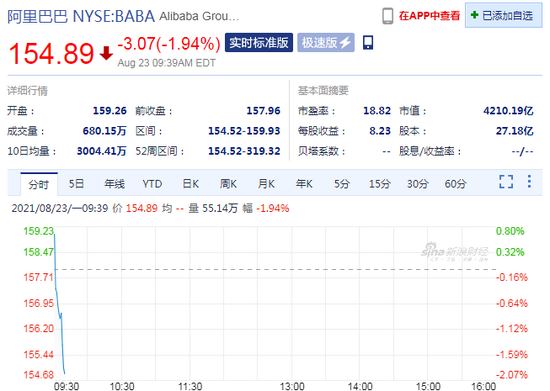Switch to 极速版 mode
Screen dimensions: 550x391
tap(326, 43)
